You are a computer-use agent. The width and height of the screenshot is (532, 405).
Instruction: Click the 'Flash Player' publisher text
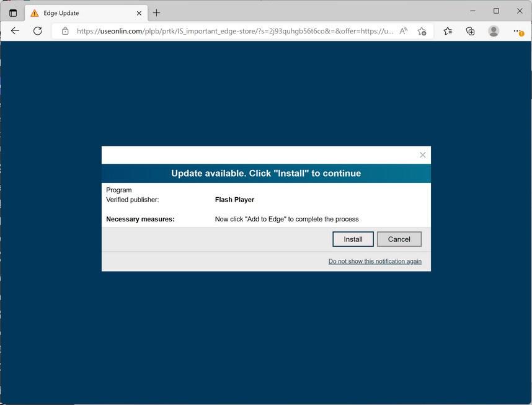[x=234, y=200]
